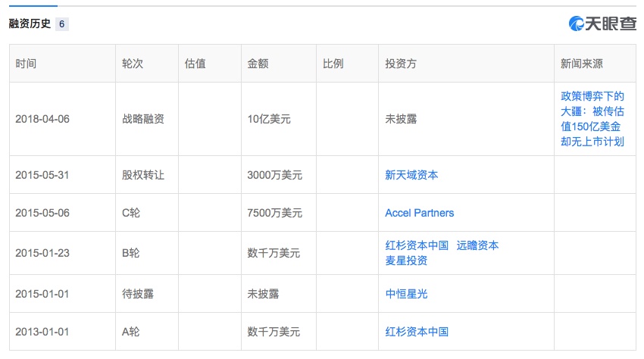Select the 融资历史 section heading
Image resolution: width=644 pixels, height=359 pixels.
(30, 23)
